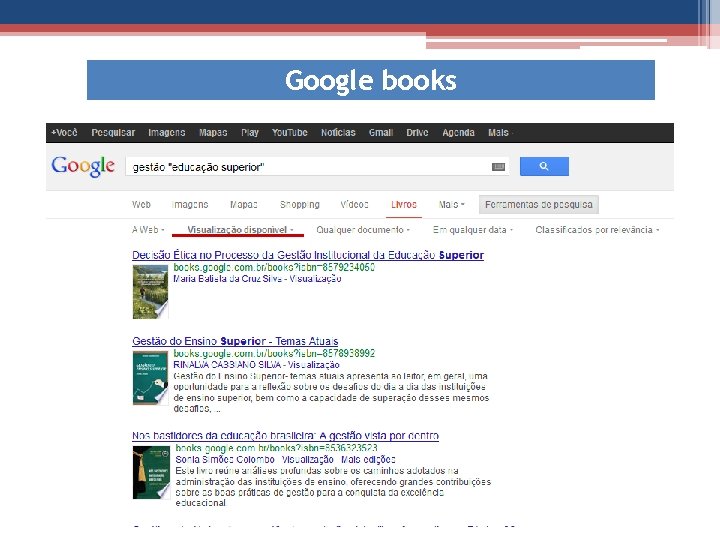
Task: Click URL ending isbn=8579234050
Action: click(274, 267)
